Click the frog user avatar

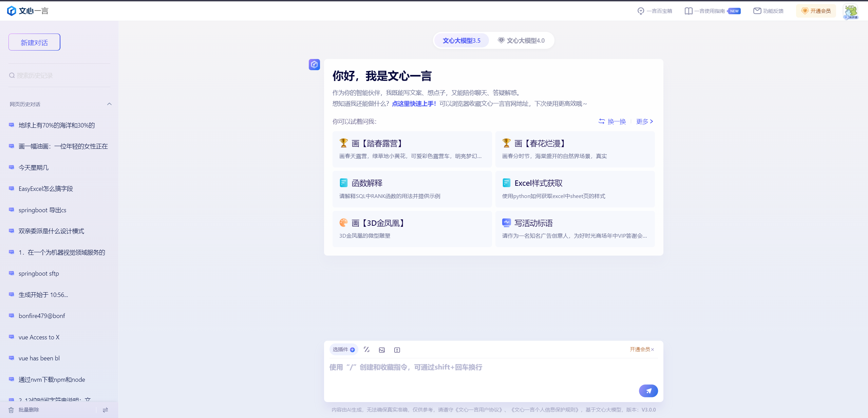pos(851,12)
